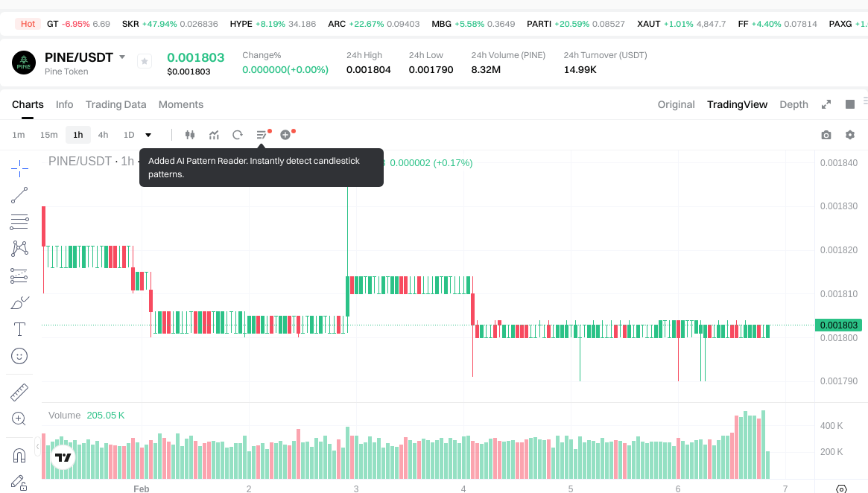Toggle magnet mode snapping
The height and width of the screenshot is (493, 868).
coord(19,454)
